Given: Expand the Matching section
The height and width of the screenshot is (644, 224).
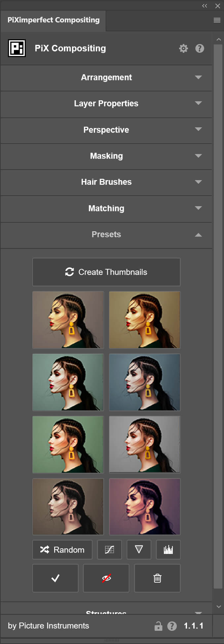Looking at the screenshot, I should (x=106, y=209).
